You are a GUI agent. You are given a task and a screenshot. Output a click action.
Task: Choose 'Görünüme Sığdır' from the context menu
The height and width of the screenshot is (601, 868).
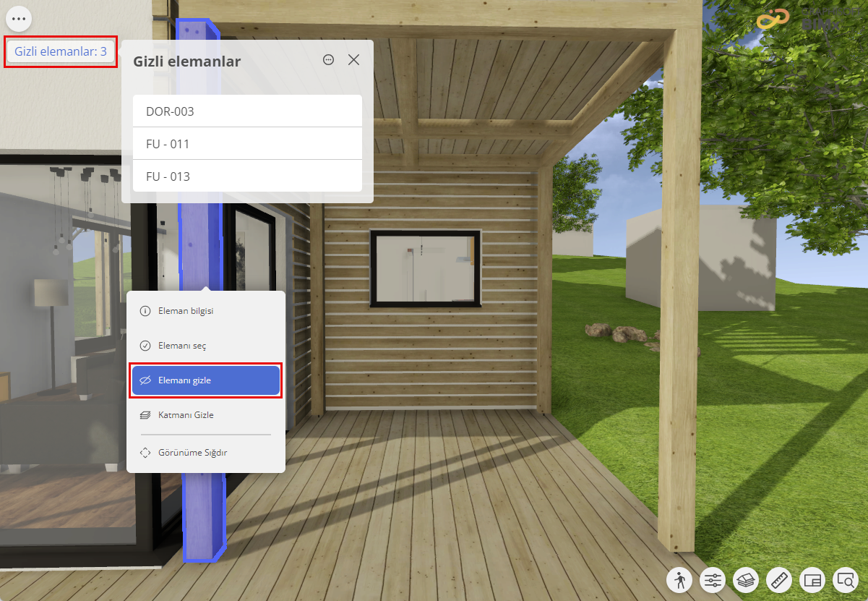tap(206, 453)
